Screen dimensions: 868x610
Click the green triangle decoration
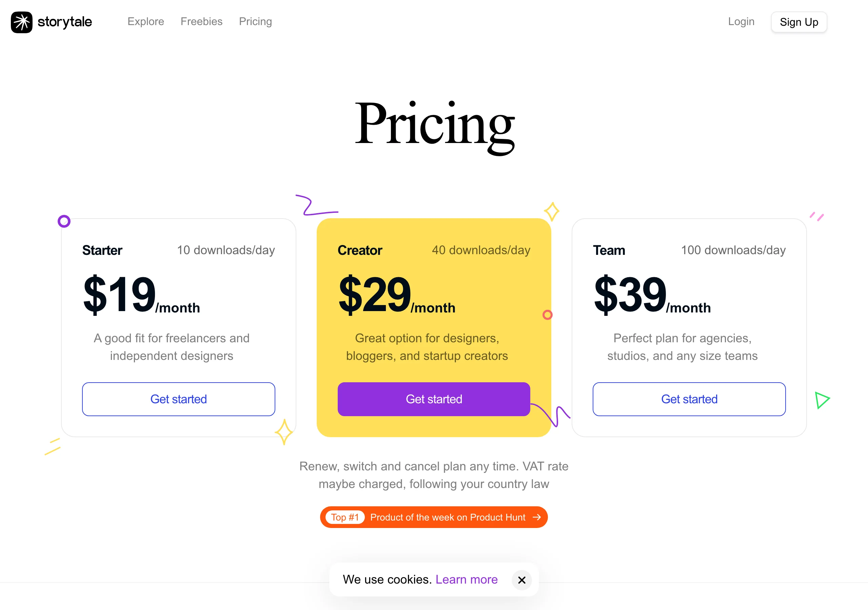822,400
